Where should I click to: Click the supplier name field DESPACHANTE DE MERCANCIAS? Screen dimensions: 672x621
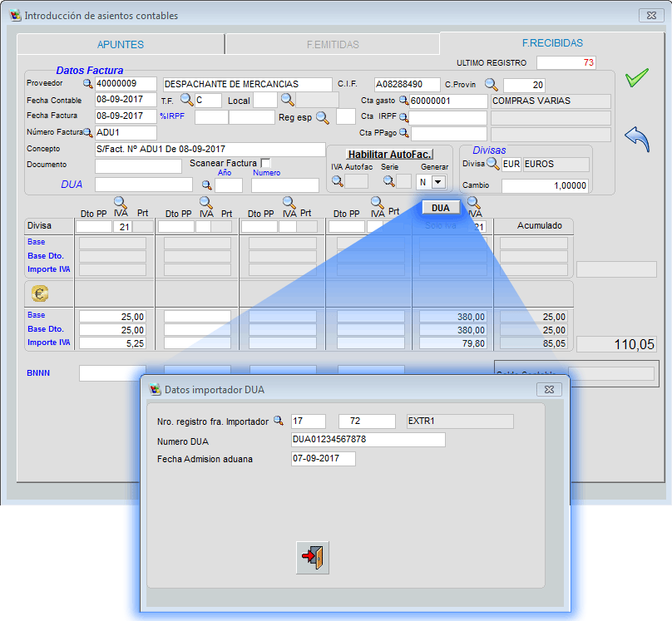pyautogui.click(x=247, y=84)
